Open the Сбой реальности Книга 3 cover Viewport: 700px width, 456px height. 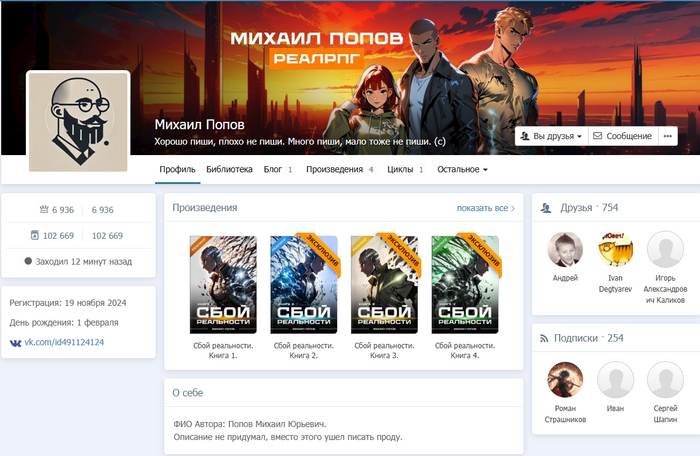click(x=384, y=284)
